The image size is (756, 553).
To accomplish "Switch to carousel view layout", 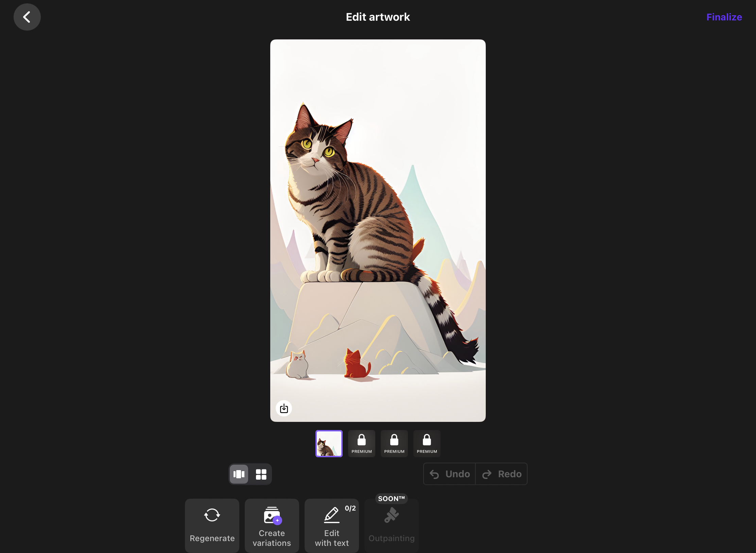I will pyautogui.click(x=239, y=474).
